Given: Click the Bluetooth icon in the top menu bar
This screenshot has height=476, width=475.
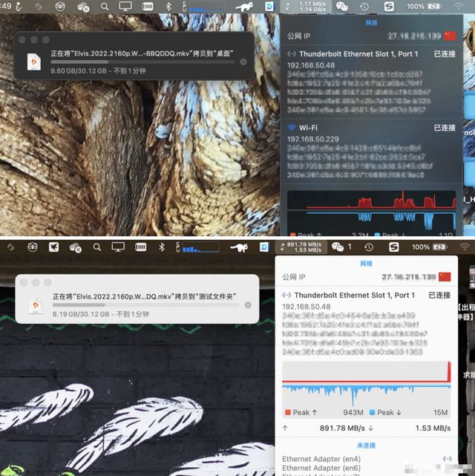Looking at the screenshot, I should tap(168, 7).
